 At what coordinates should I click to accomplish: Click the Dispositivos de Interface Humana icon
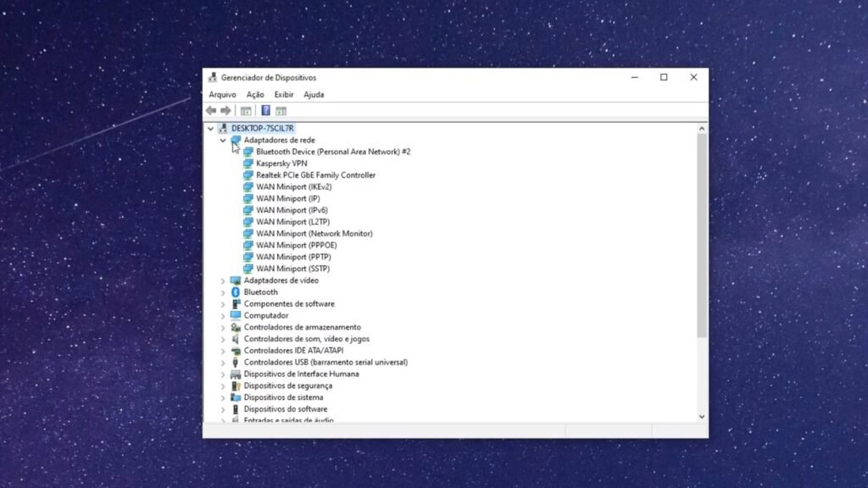[x=236, y=374]
